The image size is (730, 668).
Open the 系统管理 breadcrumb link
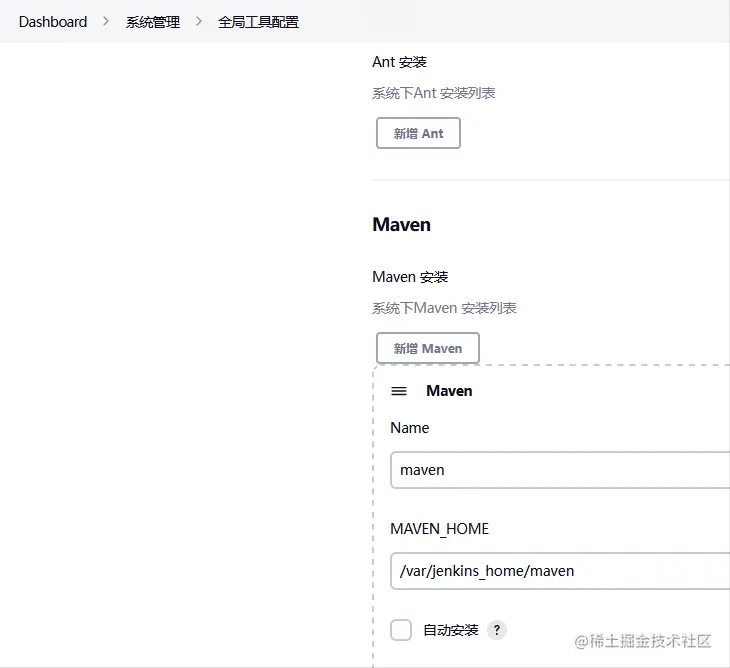(x=153, y=22)
